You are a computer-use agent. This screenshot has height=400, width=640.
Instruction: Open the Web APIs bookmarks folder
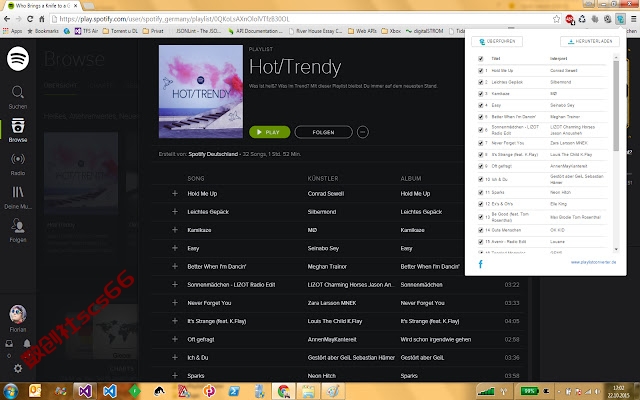pyautogui.click(x=362, y=31)
